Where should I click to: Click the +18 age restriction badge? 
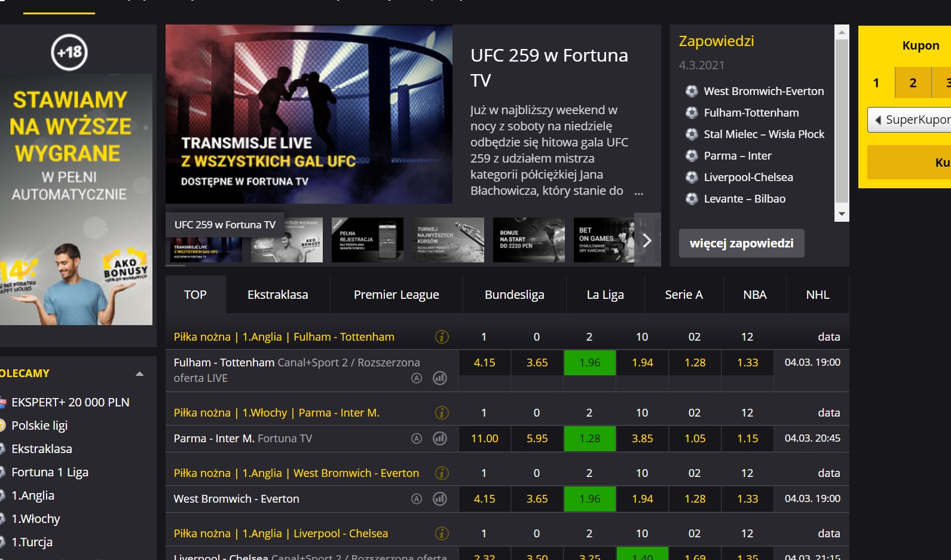[x=69, y=52]
